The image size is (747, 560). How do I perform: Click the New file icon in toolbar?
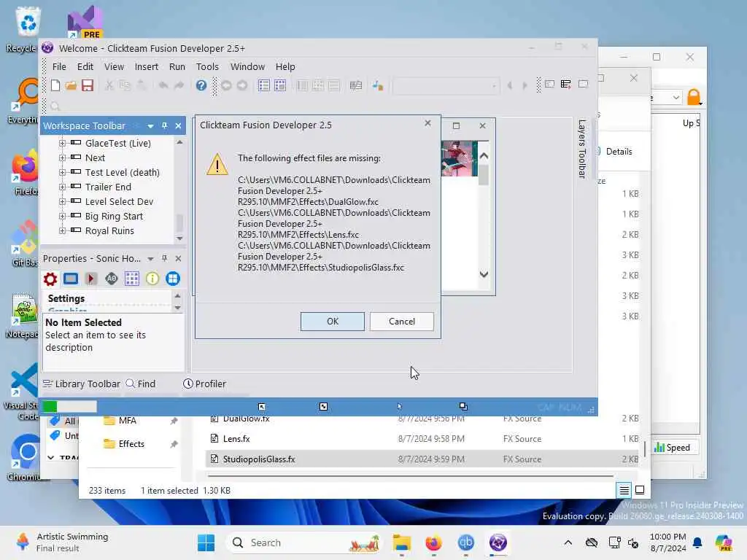55,85
